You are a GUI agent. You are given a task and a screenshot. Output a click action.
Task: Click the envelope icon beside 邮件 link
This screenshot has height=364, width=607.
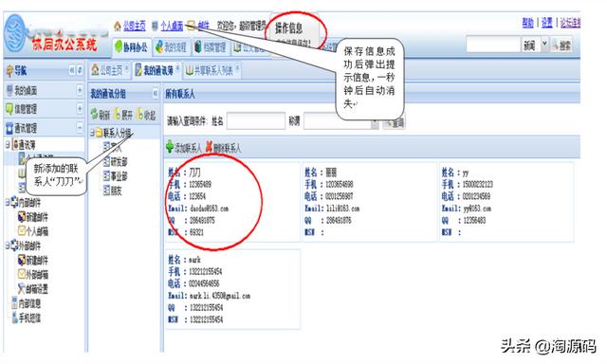[192, 26]
